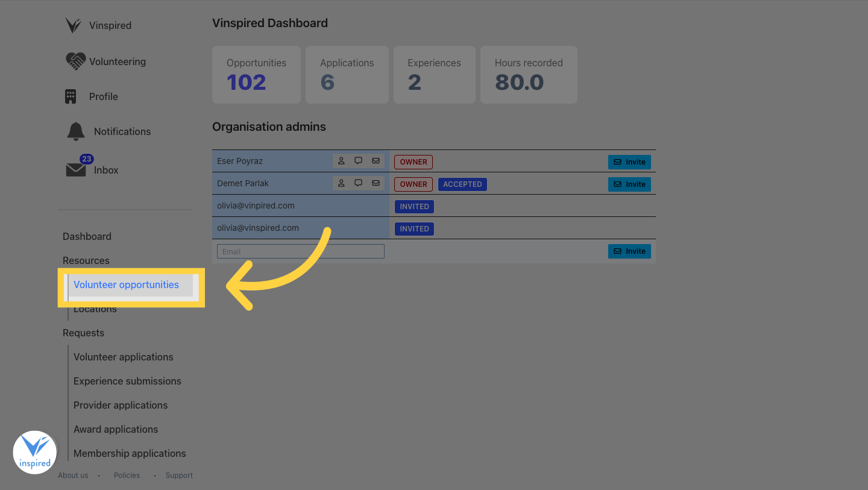Image resolution: width=868 pixels, height=490 pixels.
Task: Click the Notifications bell icon
Action: click(76, 131)
